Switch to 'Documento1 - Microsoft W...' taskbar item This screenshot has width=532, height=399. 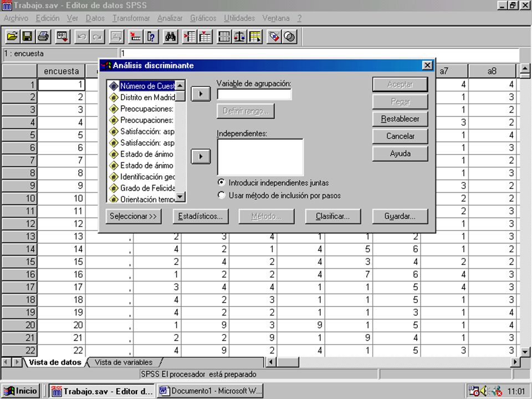(210, 391)
